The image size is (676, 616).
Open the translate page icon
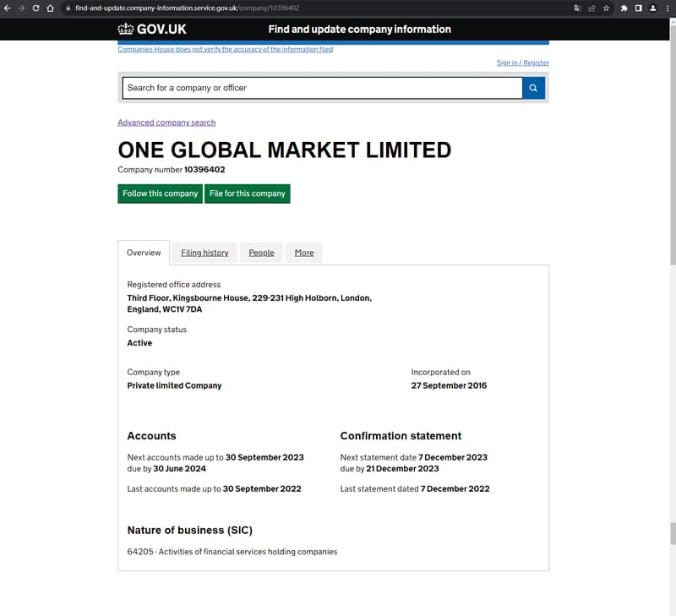click(577, 8)
